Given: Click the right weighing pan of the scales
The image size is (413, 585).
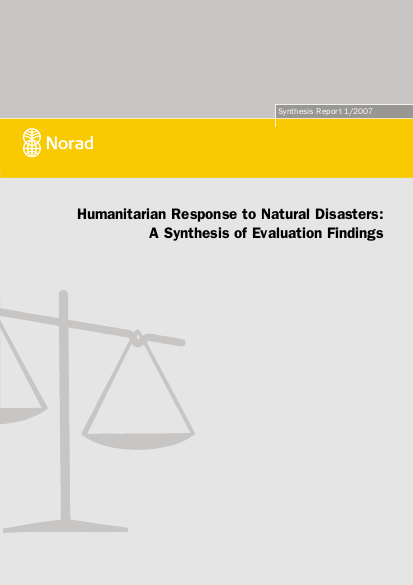Looking at the screenshot, I should [x=138, y=441].
